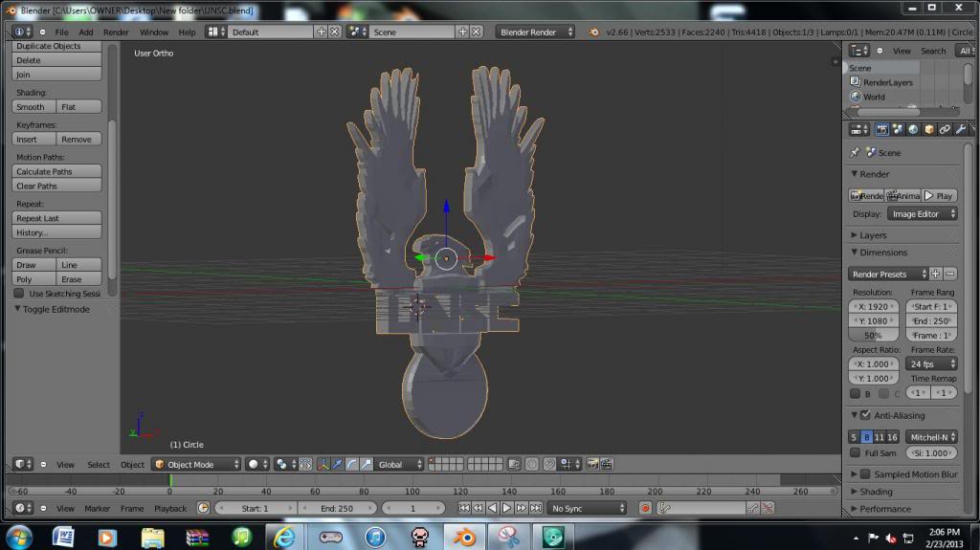Open the Modifiers wrench tab icon
This screenshot has width=980, height=550.
960,129
